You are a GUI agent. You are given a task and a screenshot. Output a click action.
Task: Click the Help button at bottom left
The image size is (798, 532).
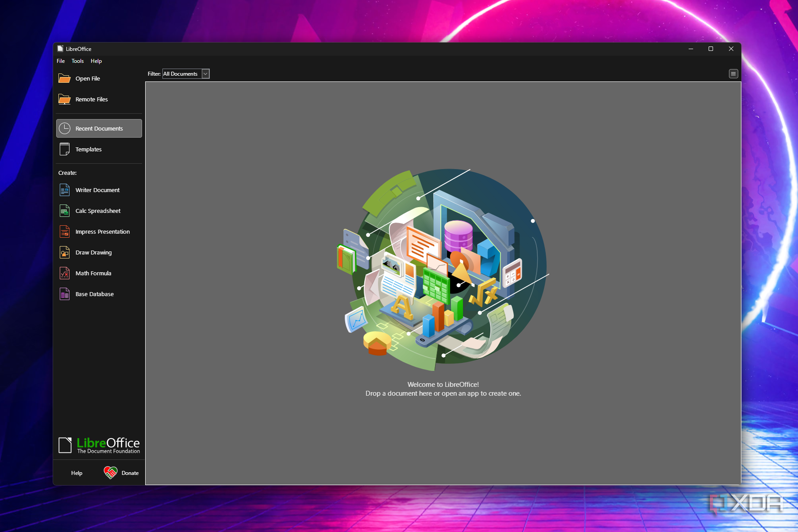[x=77, y=473]
